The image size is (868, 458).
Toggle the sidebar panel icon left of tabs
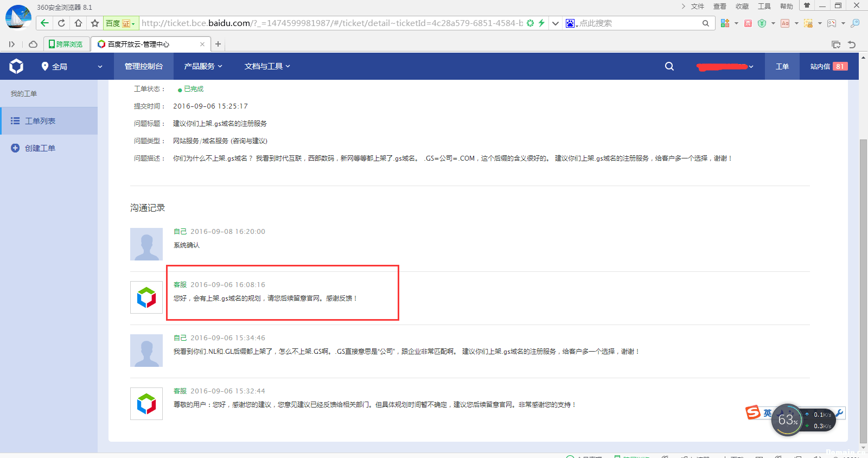click(x=11, y=44)
